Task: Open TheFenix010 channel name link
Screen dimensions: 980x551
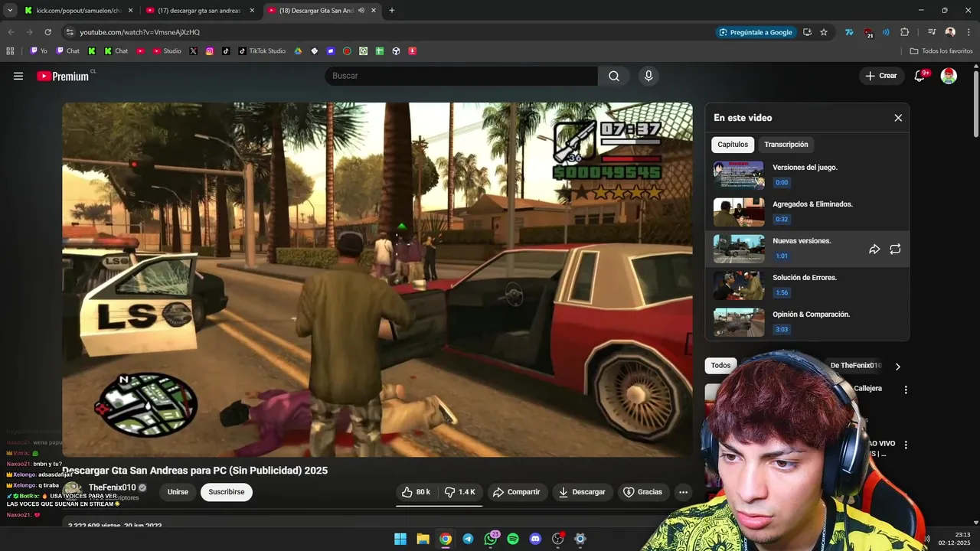Action: [112, 487]
